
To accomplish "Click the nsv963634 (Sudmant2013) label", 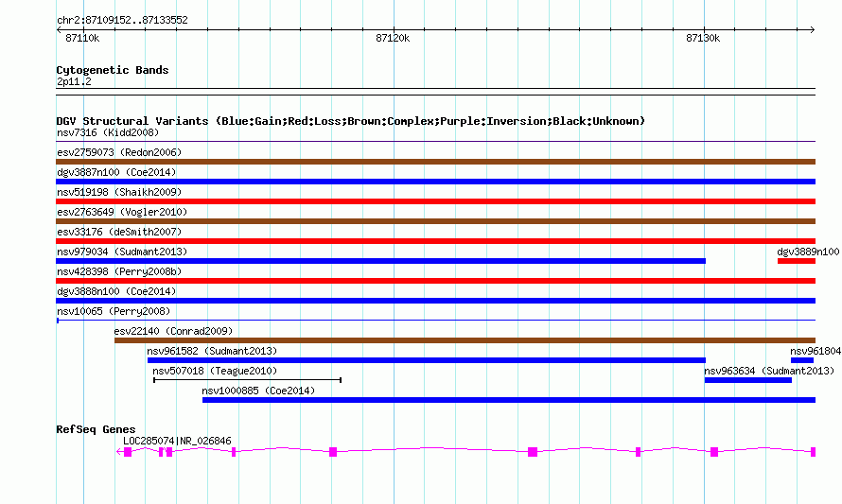I will coord(769,371).
